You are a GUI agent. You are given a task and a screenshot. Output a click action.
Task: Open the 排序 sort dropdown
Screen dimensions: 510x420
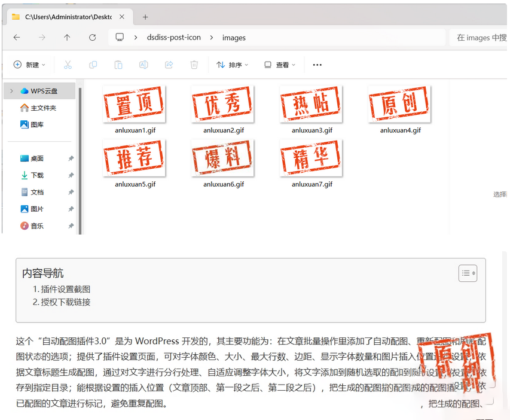pos(232,65)
